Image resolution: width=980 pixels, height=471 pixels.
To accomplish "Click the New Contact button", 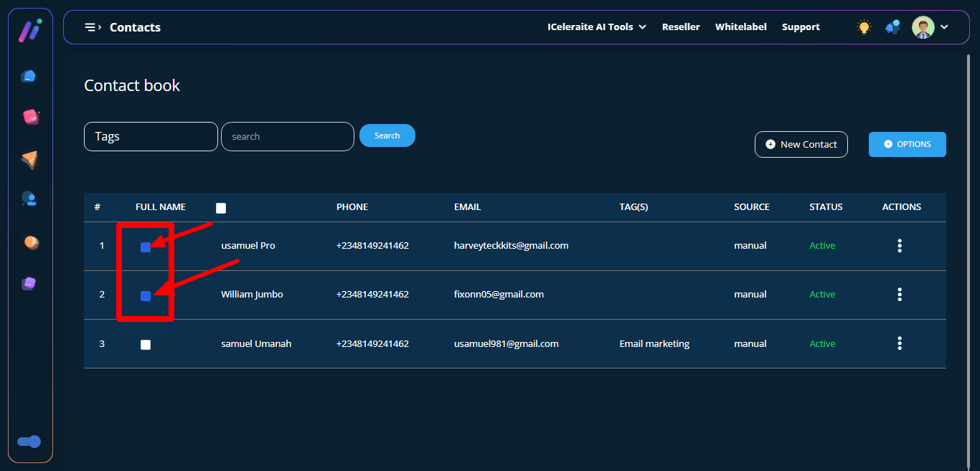I will point(801,144).
